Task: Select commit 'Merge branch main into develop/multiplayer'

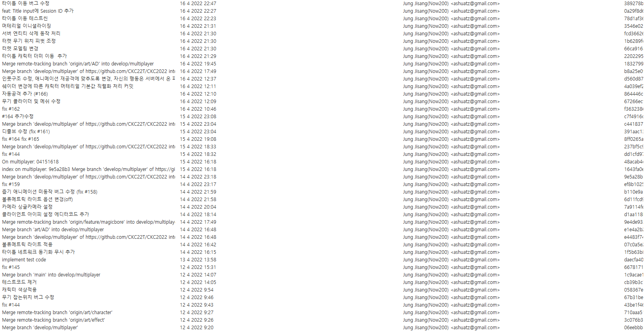Action: coord(51,275)
